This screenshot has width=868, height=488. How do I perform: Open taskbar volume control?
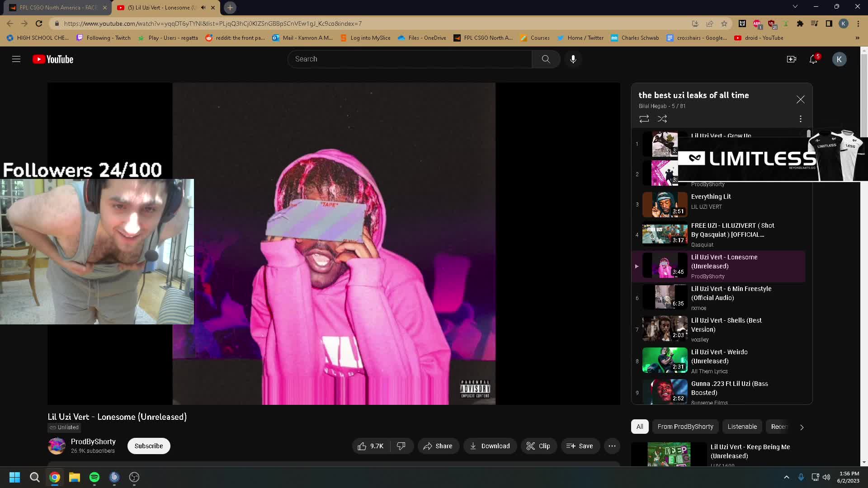826,477
